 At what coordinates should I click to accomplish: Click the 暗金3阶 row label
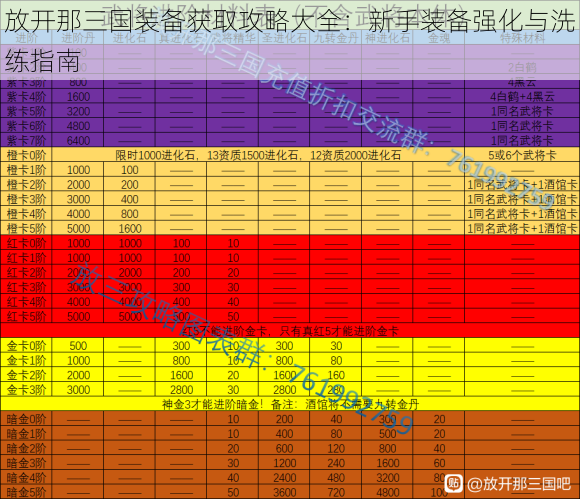(x=26, y=463)
